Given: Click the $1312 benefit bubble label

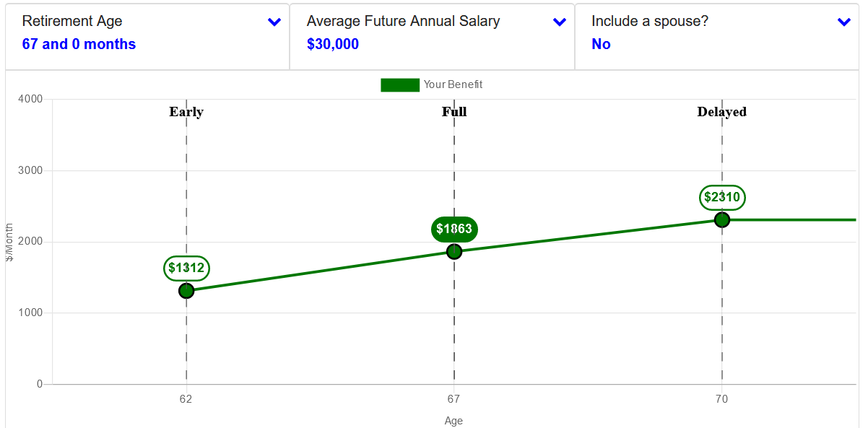Looking at the screenshot, I should [x=186, y=268].
